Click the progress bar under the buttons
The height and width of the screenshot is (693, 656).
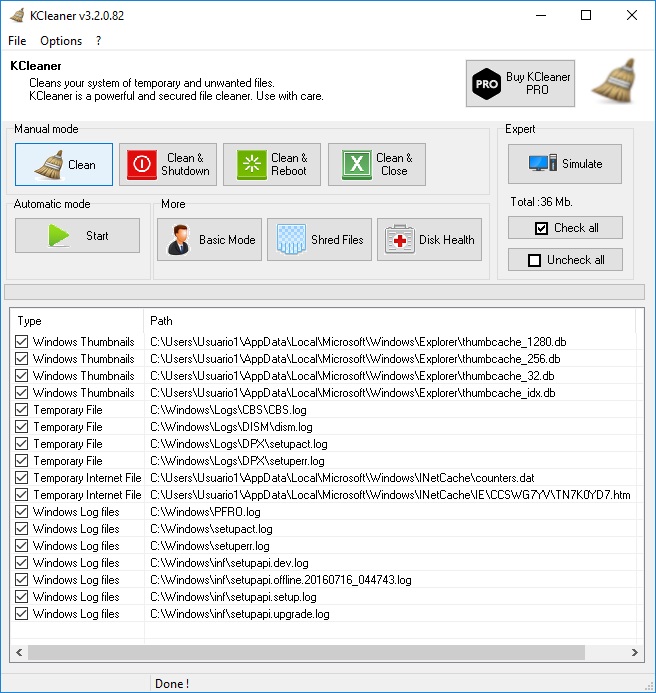[324, 292]
